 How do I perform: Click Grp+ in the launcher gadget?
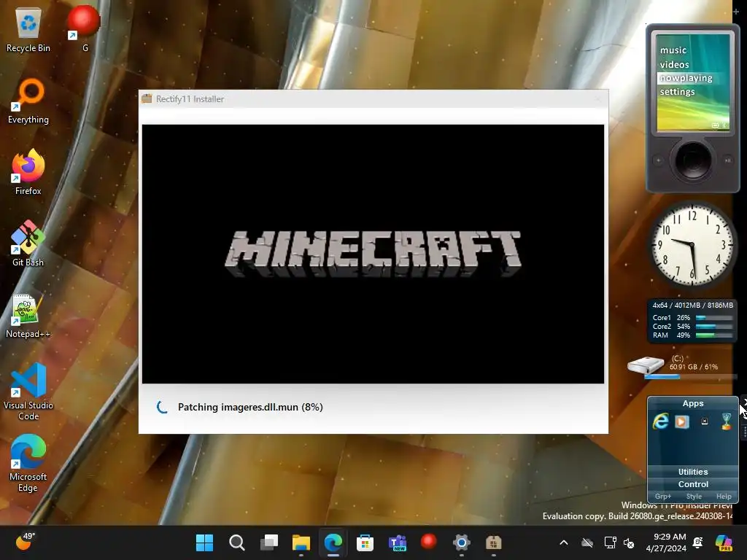(x=662, y=496)
